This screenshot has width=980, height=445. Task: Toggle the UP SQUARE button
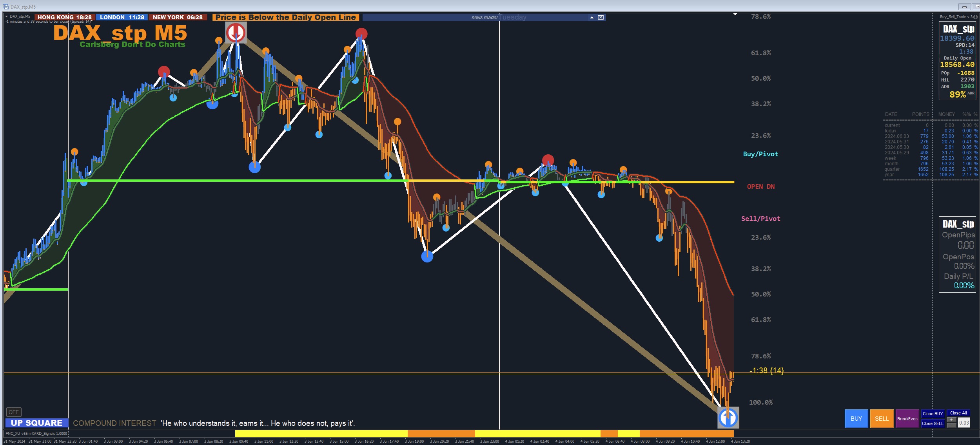36,423
